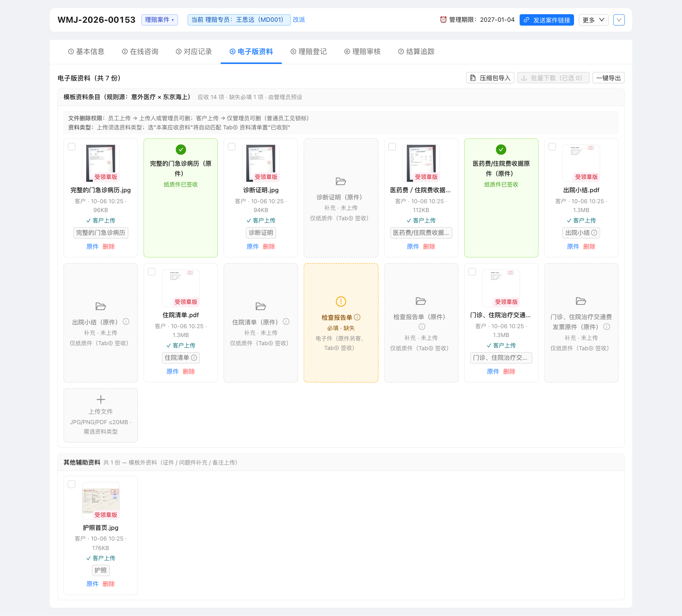Click info icon next to 出院小结（原件）

pyautogui.click(x=126, y=322)
